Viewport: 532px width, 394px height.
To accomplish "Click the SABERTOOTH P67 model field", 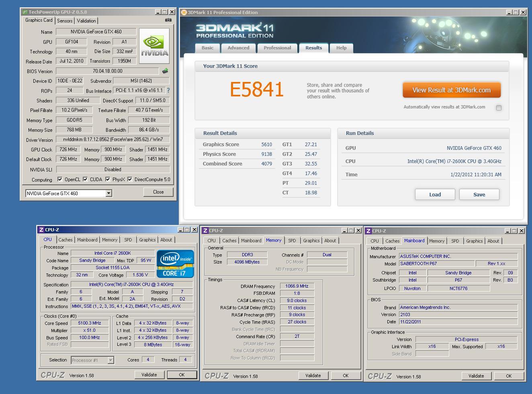I will point(436,263).
